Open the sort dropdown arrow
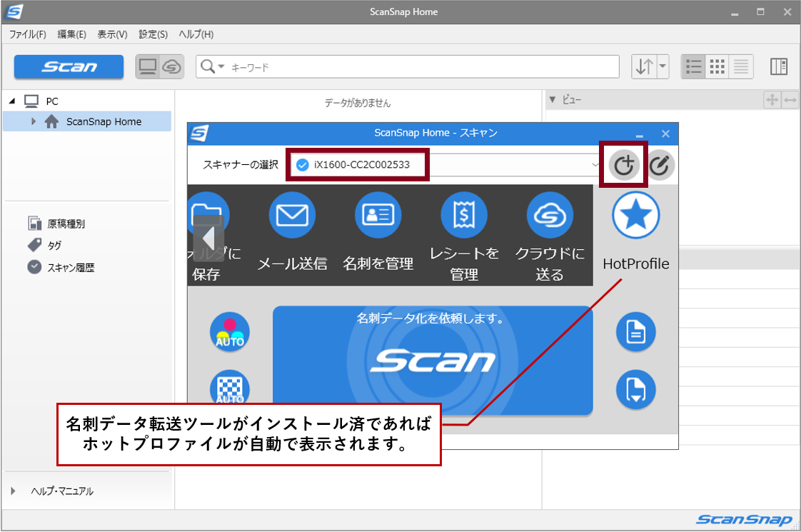801x532 pixels. pyautogui.click(x=663, y=66)
